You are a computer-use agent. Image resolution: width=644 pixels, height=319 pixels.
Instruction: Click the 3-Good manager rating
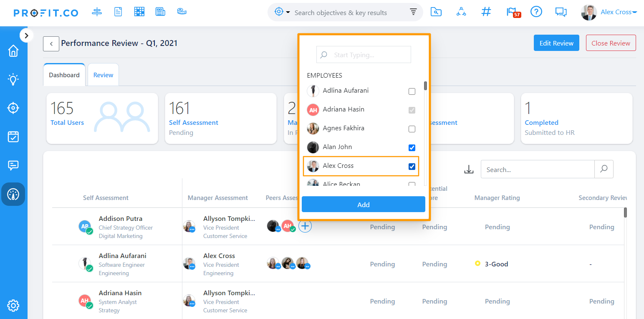point(496,264)
